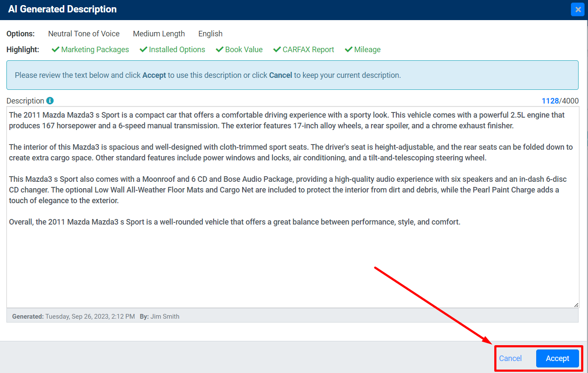The height and width of the screenshot is (373, 588).
Task: Click the green checkmark beside CARFAX Report
Action: click(276, 50)
